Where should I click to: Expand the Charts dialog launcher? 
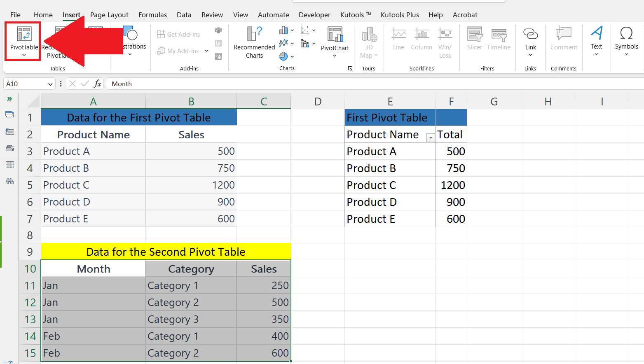tap(350, 68)
